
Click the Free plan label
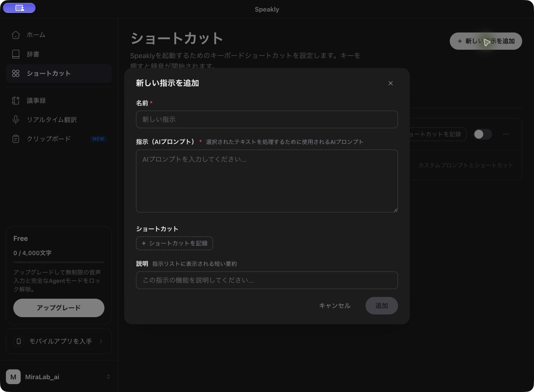pyautogui.click(x=21, y=239)
